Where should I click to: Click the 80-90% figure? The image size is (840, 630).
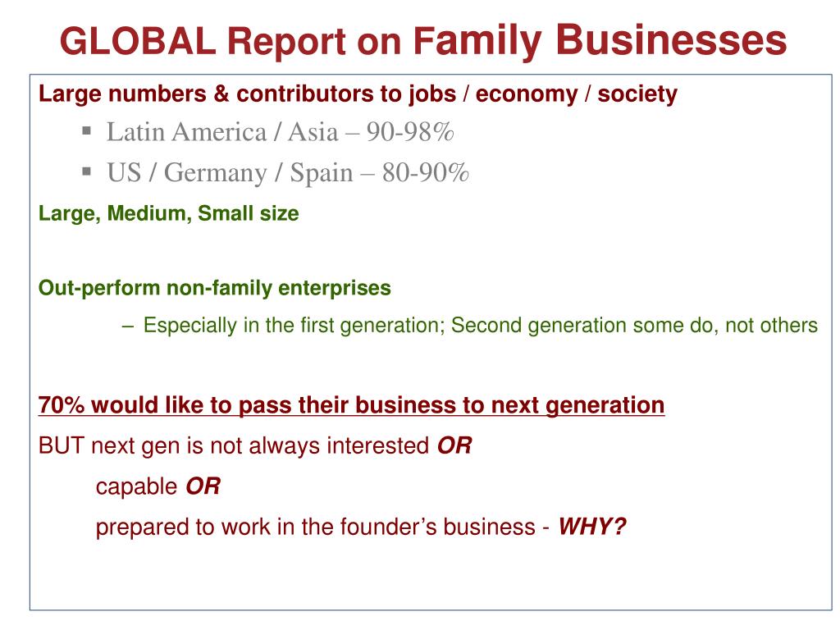click(x=426, y=172)
